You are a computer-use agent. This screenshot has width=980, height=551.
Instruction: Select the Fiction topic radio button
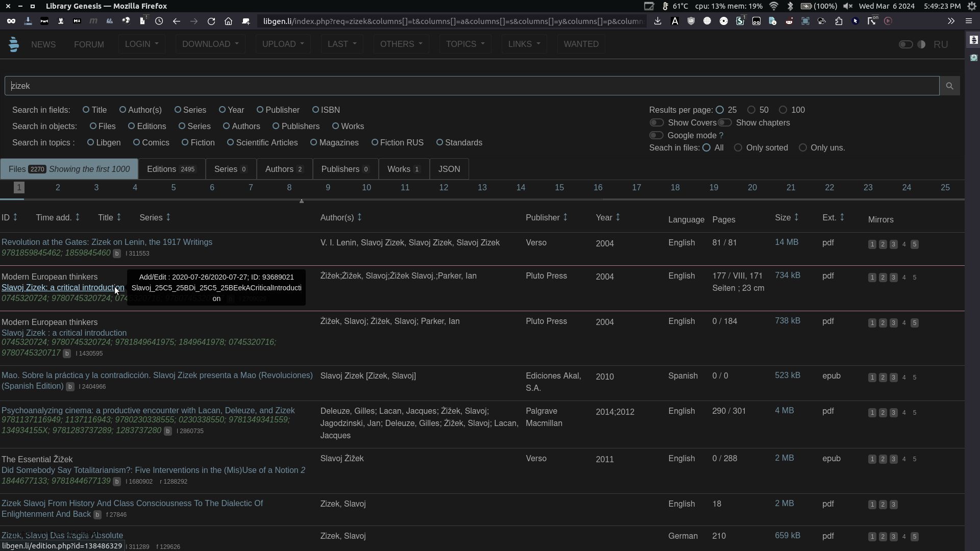(x=185, y=142)
